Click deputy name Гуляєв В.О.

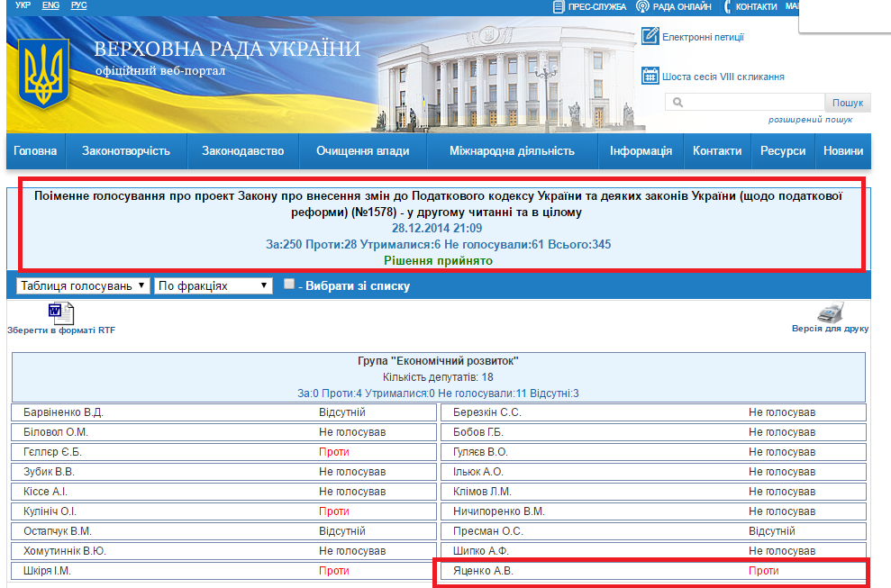480,452
